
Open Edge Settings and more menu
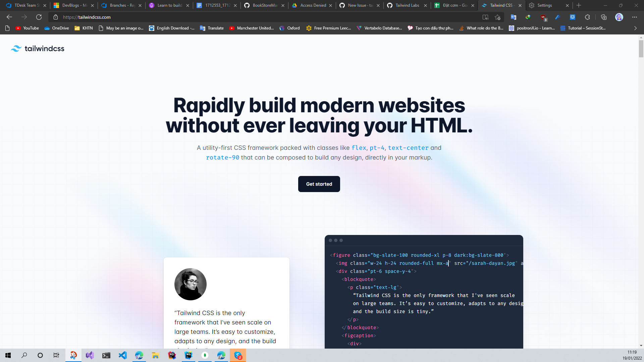click(635, 17)
